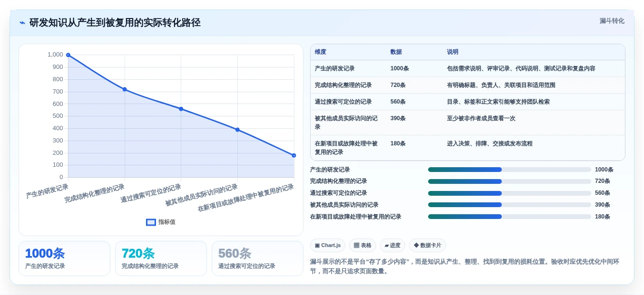This screenshot has height=295, width=644.
Task: Click table value 560条
Action: pyautogui.click(x=398, y=102)
